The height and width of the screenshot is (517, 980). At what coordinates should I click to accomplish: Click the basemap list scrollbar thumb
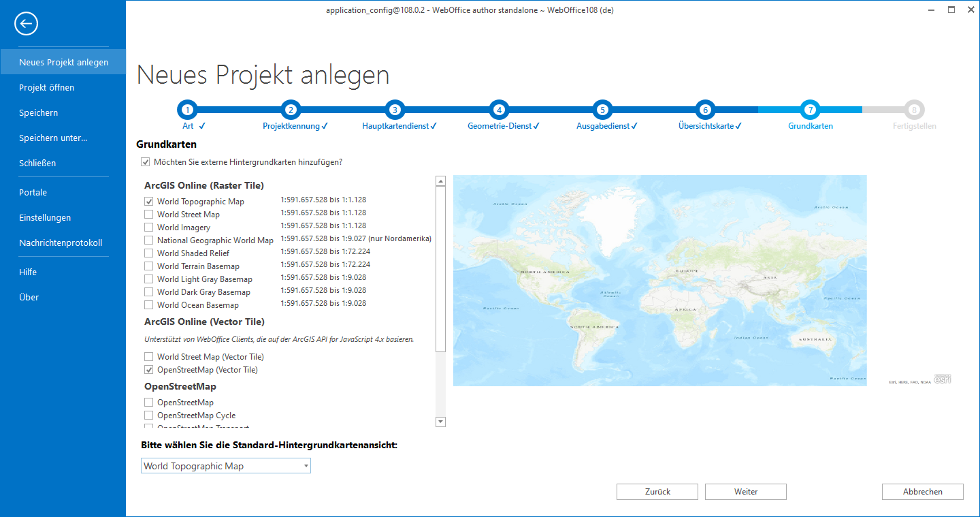point(440,269)
